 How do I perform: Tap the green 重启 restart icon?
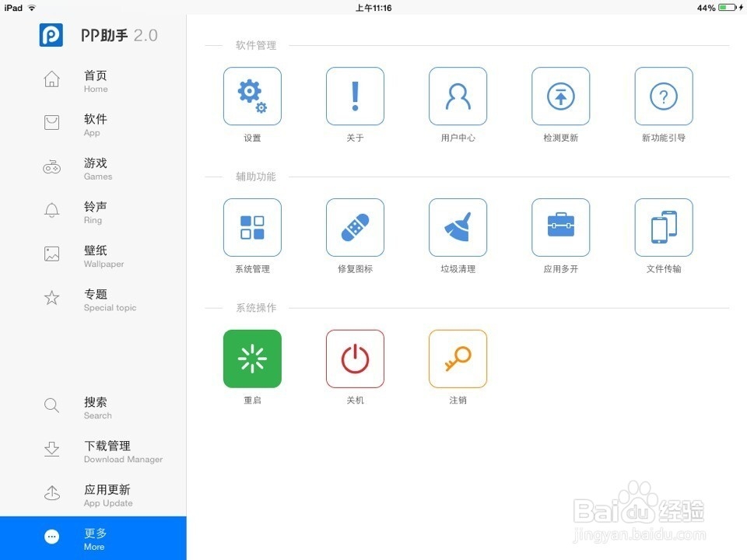pos(252,359)
